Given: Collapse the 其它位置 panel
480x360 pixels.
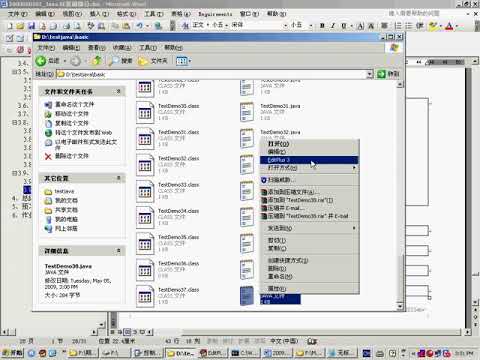Looking at the screenshot, I should [x=118, y=178].
